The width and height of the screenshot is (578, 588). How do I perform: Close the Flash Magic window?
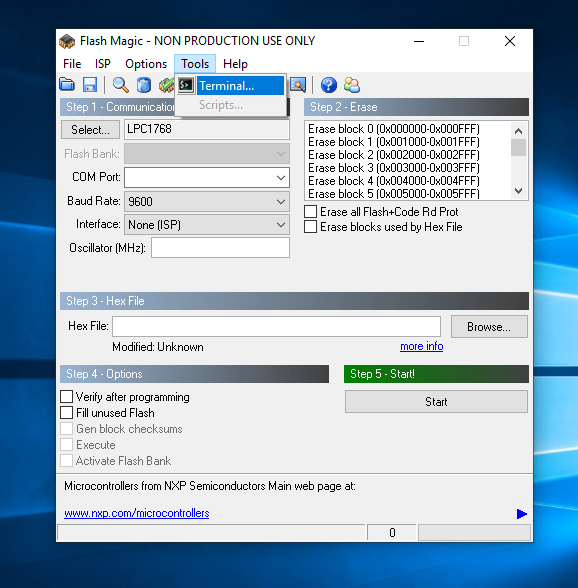click(510, 41)
